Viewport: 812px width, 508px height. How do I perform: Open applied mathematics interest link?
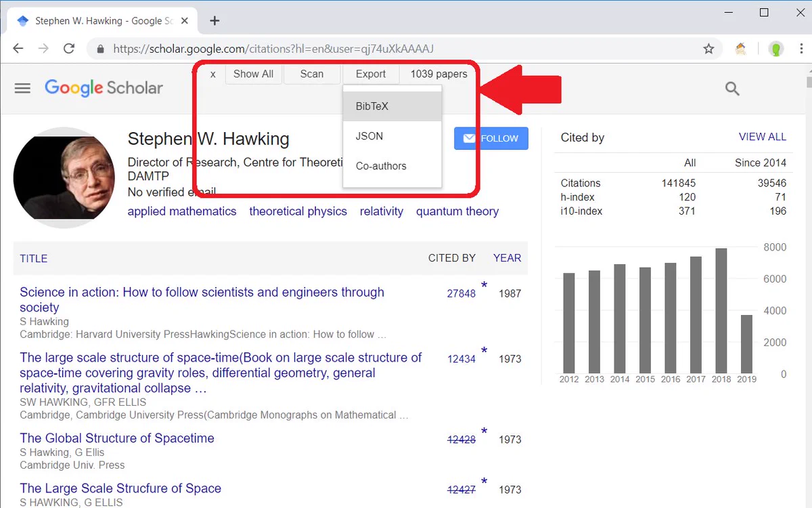pyautogui.click(x=182, y=211)
